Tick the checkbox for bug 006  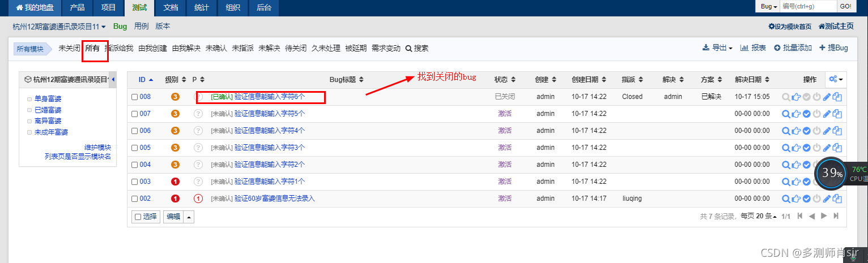pos(135,131)
